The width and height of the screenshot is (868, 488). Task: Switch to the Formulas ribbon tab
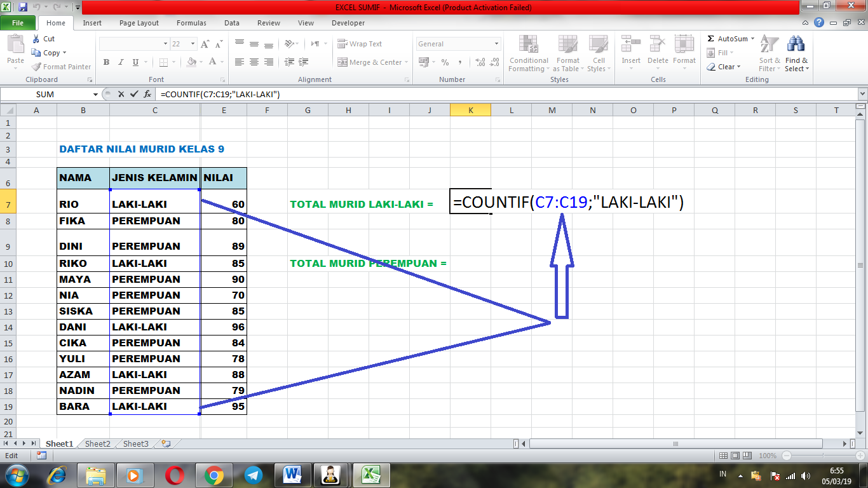click(x=191, y=23)
